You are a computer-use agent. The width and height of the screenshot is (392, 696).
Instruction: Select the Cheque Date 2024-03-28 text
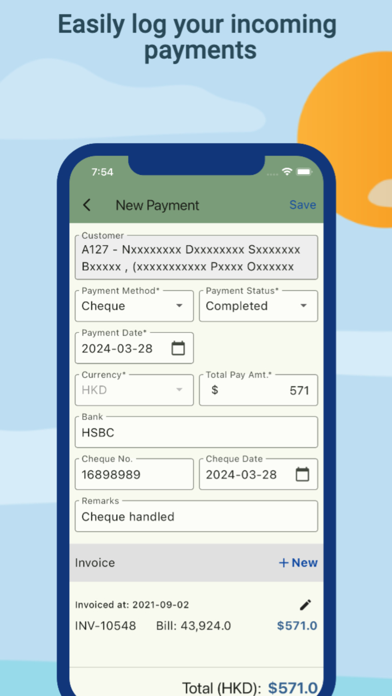pos(241,475)
